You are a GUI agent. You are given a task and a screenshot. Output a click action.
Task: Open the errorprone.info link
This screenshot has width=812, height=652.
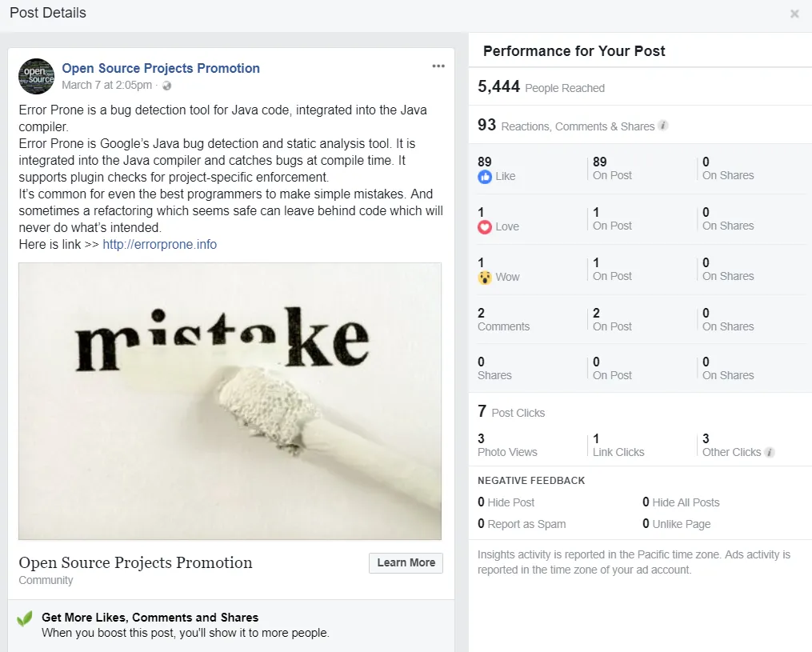[x=159, y=245]
